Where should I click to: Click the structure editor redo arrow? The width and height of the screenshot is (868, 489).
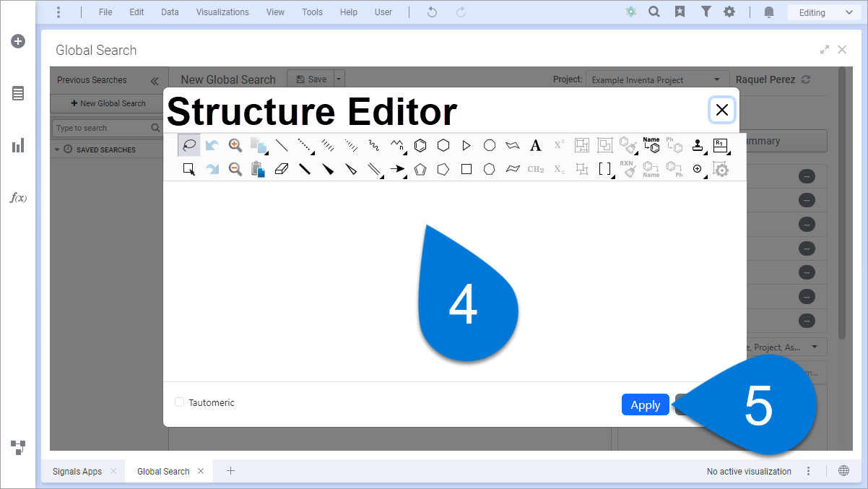point(212,169)
